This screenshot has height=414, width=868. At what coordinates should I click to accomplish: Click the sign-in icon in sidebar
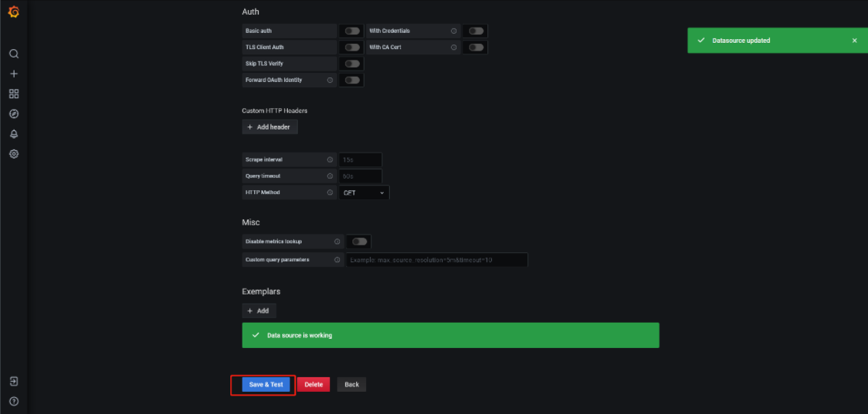14,381
